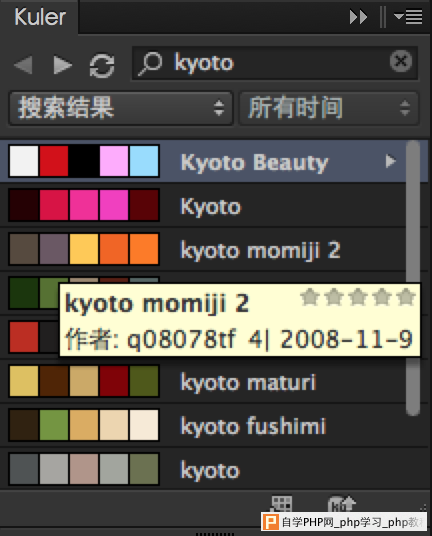Collapse panel with double-arrow icon
The width and height of the screenshot is (432, 536).
tap(358, 17)
